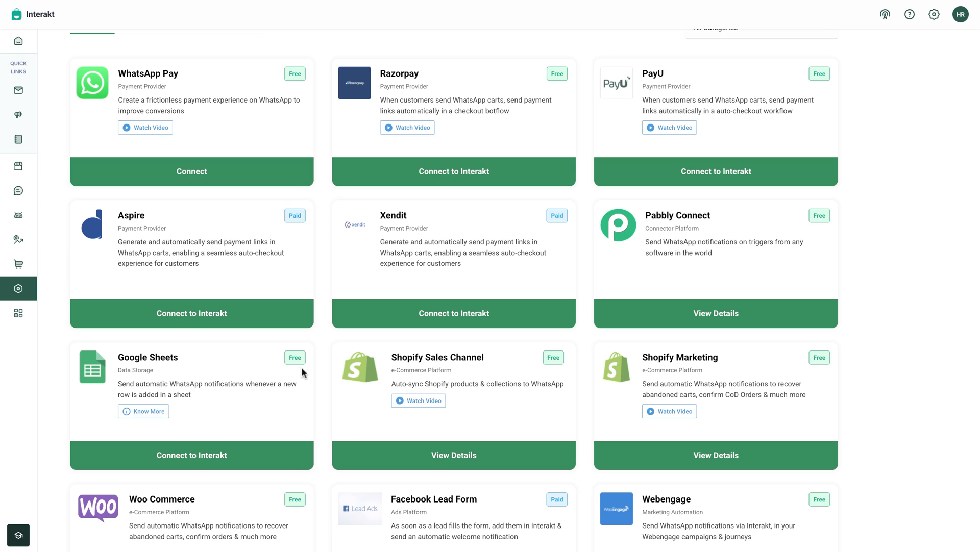980x552 pixels.
Task: Click Watch Video on the Razorpay card
Action: (x=407, y=128)
